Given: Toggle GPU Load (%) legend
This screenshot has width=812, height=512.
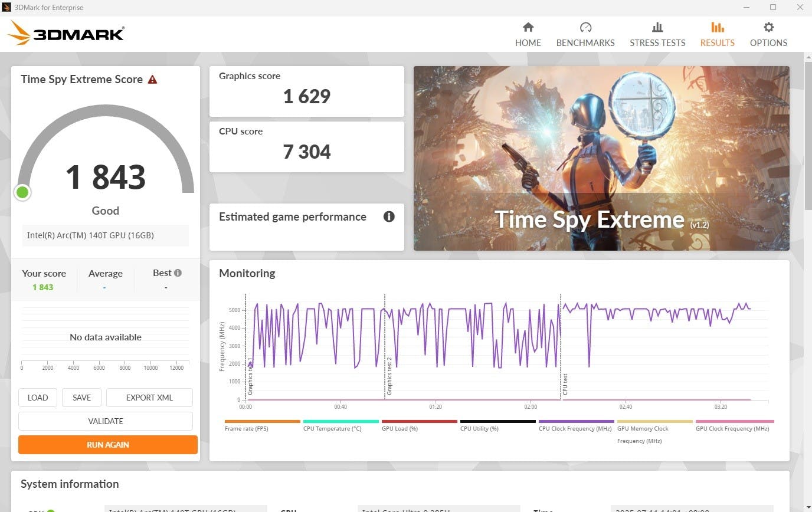Looking at the screenshot, I should point(419,426).
